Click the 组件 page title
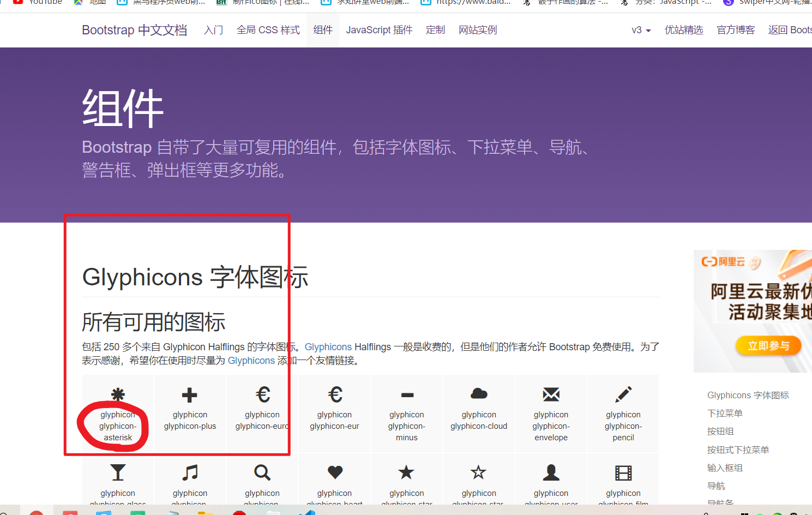This screenshot has width=812, height=515. click(x=123, y=109)
